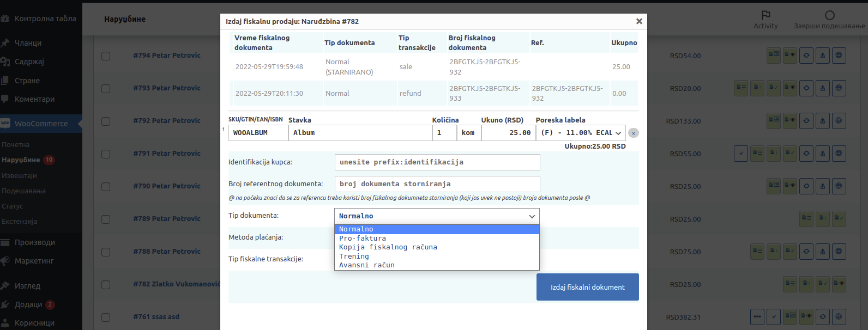
Task: Click the upload icon for order #792
Action: [x=823, y=121]
